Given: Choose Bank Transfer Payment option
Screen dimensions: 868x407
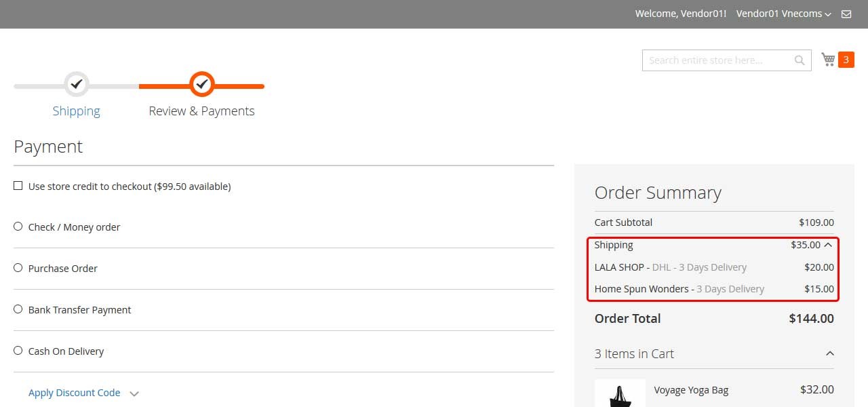Looking at the screenshot, I should tap(18, 309).
